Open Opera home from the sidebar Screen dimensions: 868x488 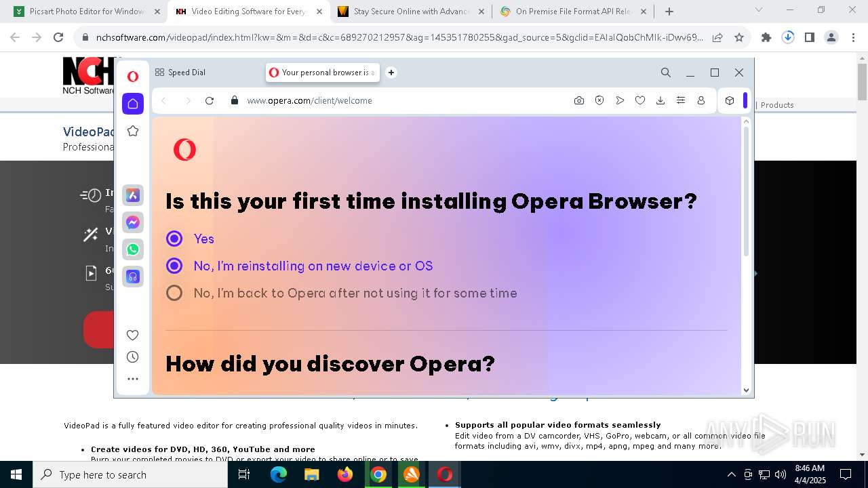coord(133,104)
